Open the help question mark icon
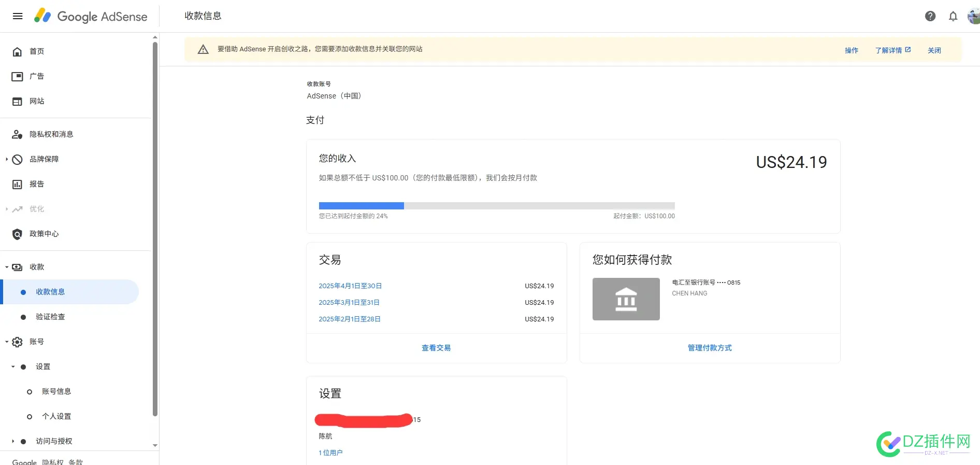The height and width of the screenshot is (465, 980). pos(930,16)
